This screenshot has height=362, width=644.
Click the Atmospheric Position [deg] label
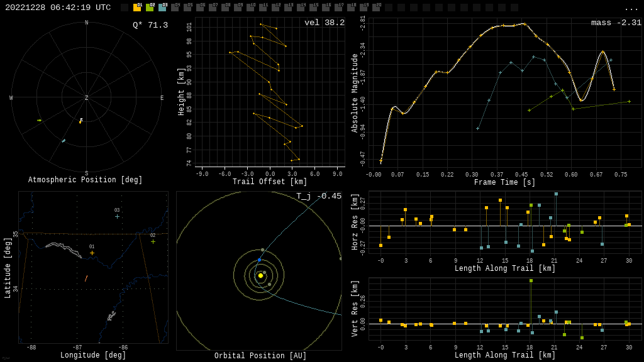pos(85,180)
